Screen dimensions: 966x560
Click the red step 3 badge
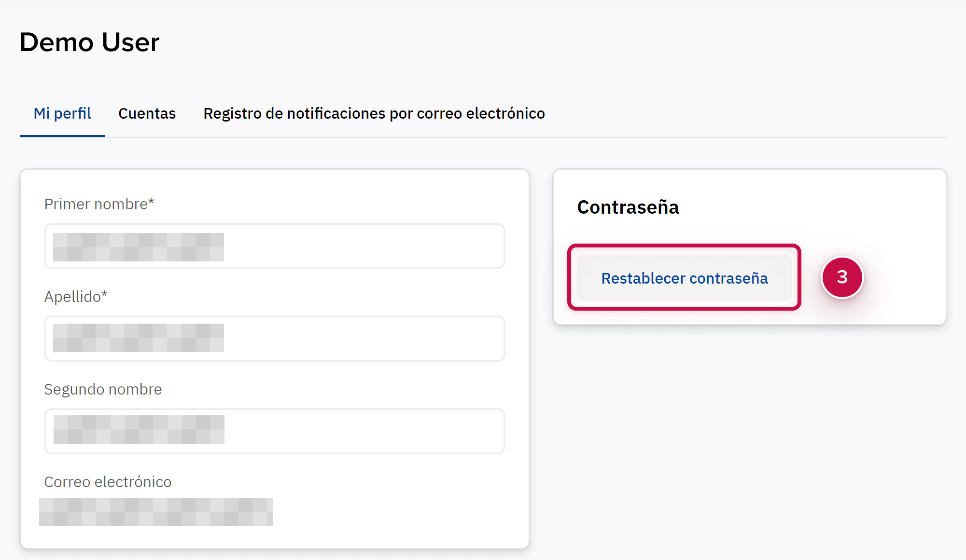[x=842, y=277]
